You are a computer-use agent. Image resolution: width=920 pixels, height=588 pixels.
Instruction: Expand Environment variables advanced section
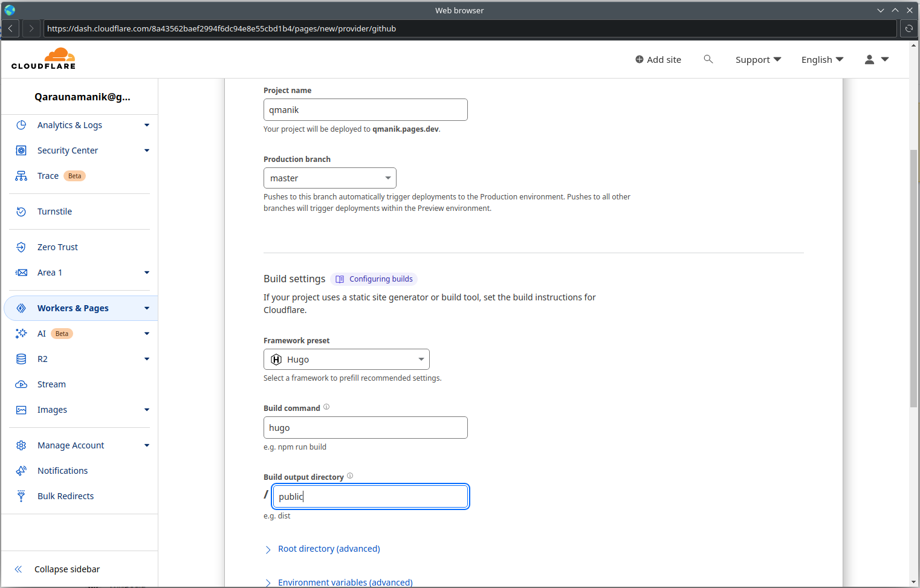[x=345, y=582]
